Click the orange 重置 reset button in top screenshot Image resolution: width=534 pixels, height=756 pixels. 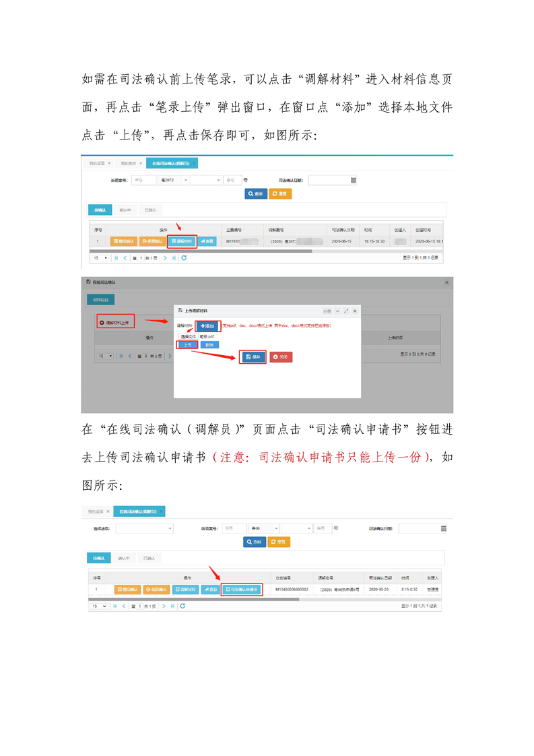pos(280,193)
